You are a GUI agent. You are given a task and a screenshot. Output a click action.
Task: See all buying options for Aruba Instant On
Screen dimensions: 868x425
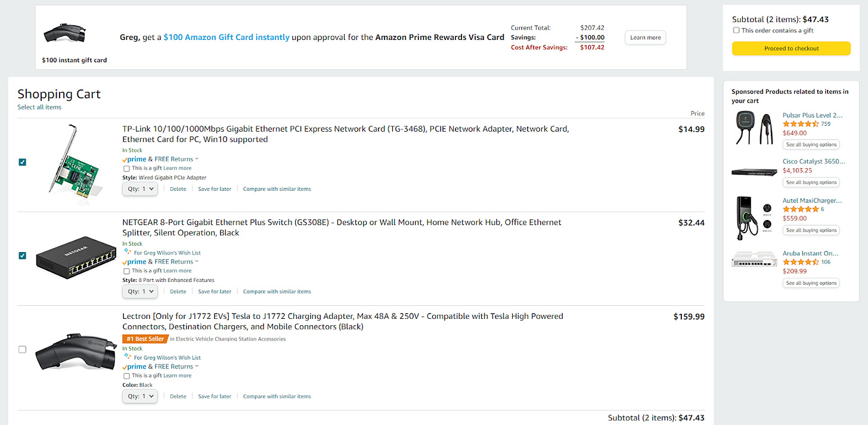811,283
